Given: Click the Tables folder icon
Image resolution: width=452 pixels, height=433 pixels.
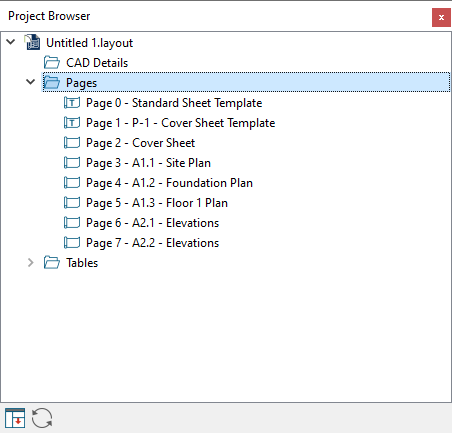Looking at the screenshot, I should 52,263.
